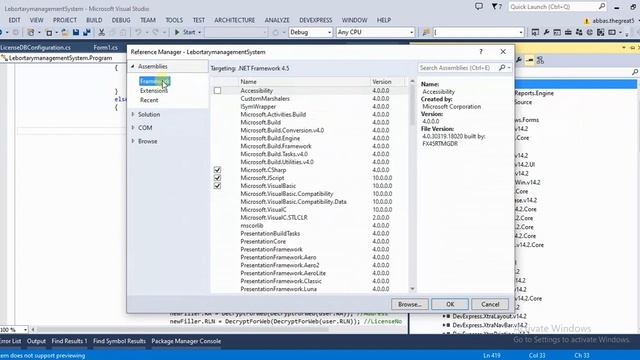The image size is (640, 360).
Task: Click the Cancel button
Action: click(x=490, y=304)
